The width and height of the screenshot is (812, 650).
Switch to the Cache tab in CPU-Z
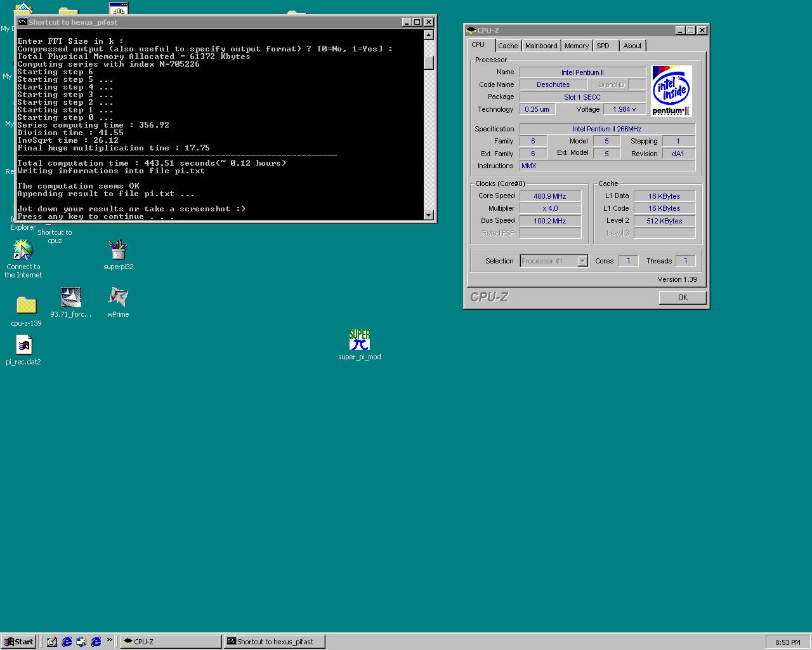click(x=507, y=46)
